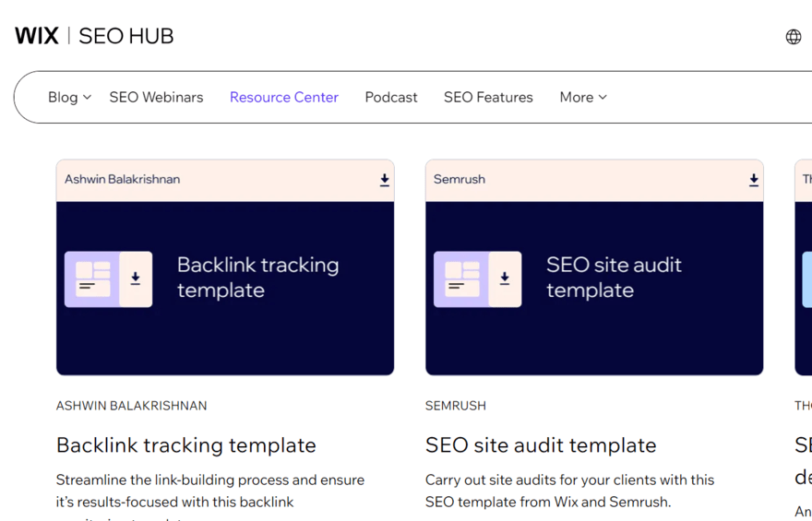Expand the Blog dropdown menu
This screenshot has width=812, height=521.
click(69, 97)
